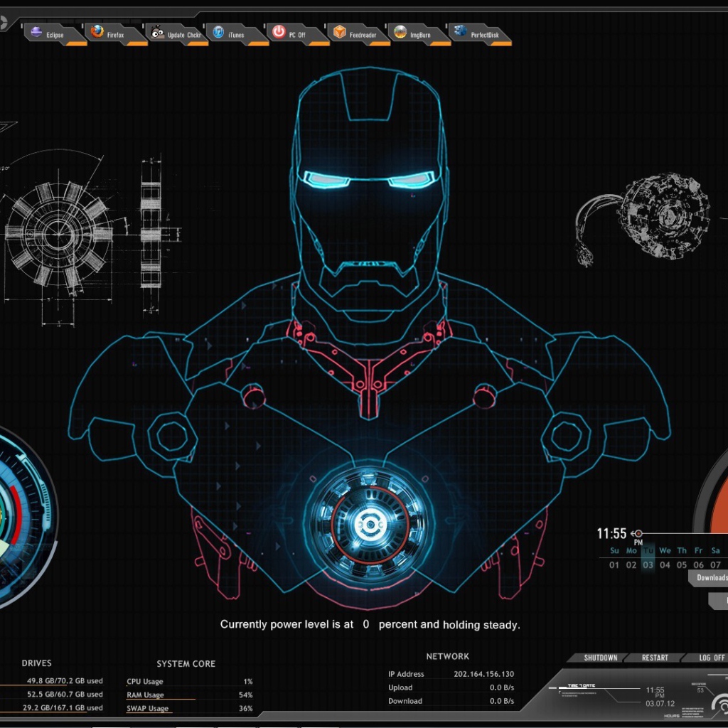This screenshot has height=728, width=728.
Task: Click the orange clock marker beside 11:55
Action: tap(638, 533)
